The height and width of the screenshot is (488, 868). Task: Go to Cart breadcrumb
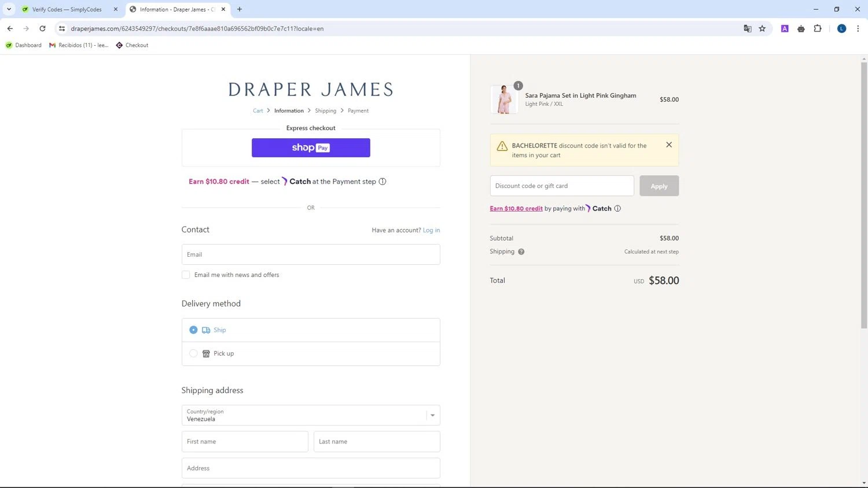click(258, 110)
